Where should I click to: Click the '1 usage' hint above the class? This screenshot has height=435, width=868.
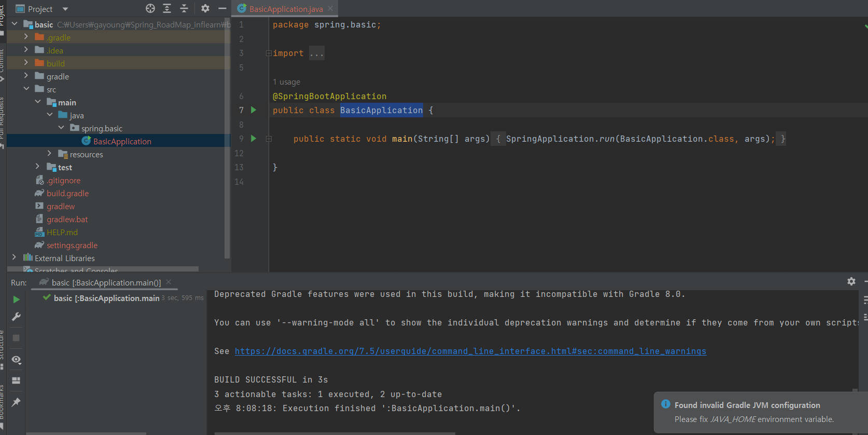click(286, 82)
